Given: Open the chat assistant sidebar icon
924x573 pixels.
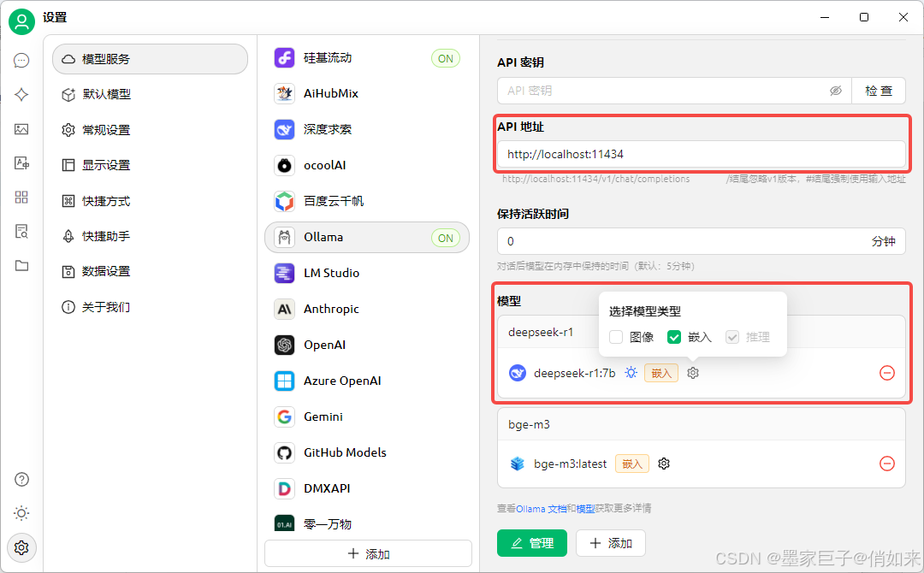Looking at the screenshot, I should click(x=21, y=61).
